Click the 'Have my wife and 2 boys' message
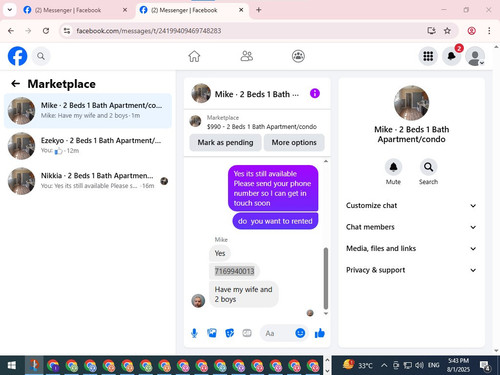 tap(244, 294)
